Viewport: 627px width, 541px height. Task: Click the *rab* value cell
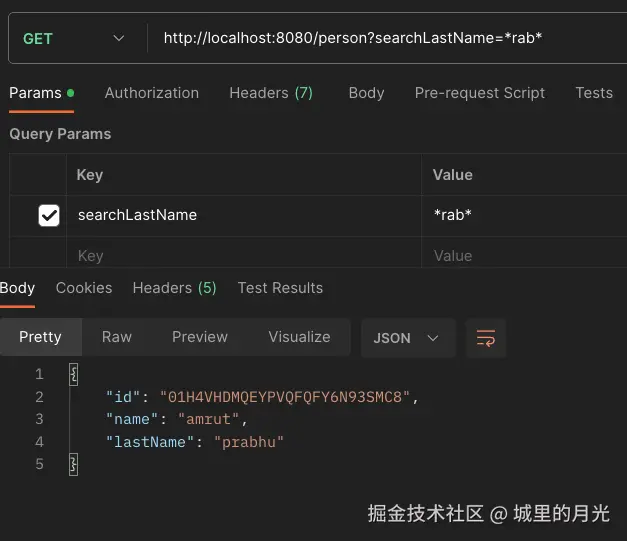(524, 216)
